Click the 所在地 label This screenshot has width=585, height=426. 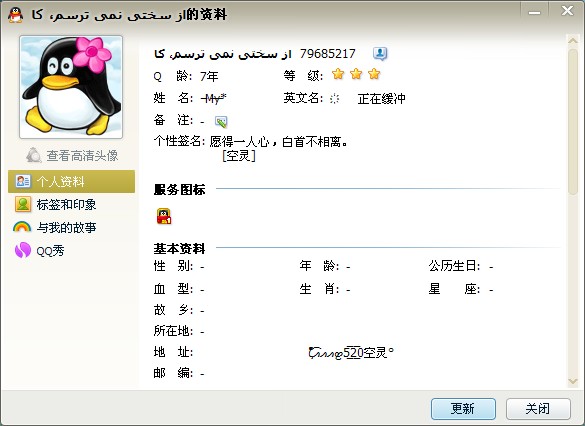173,331
